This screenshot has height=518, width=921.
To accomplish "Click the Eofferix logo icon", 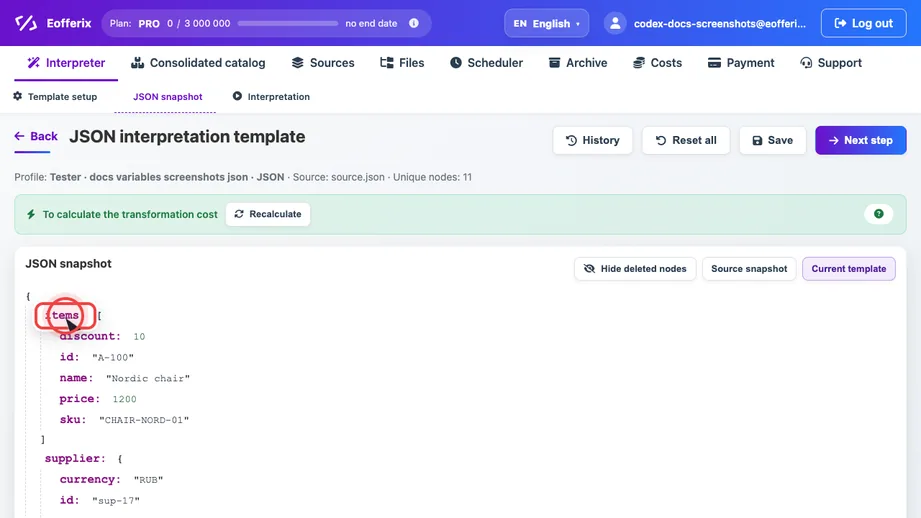I will pyautogui.click(x=26, y=23).
